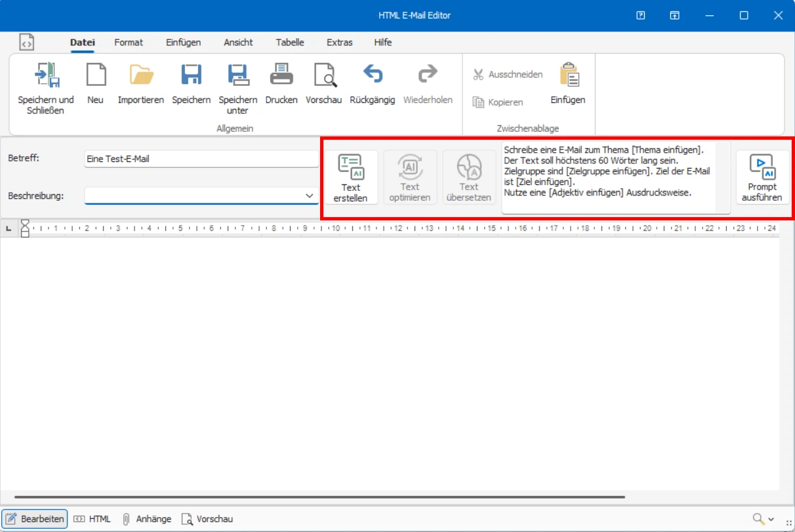The height and width of the screenshot is (532, 795).
Task: Open the bottom Vorschau tab
Action: pos(207,519)
